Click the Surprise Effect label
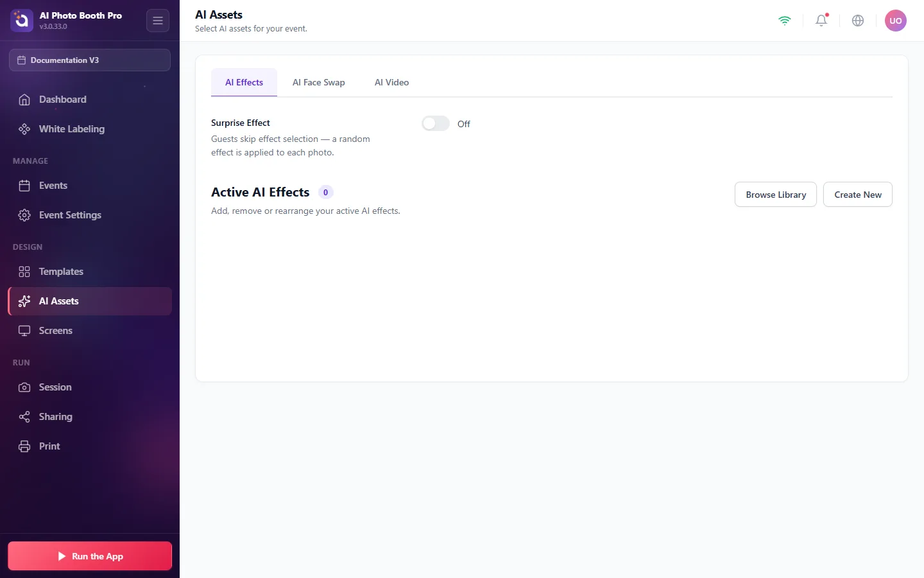 click(x=241, y=123)
